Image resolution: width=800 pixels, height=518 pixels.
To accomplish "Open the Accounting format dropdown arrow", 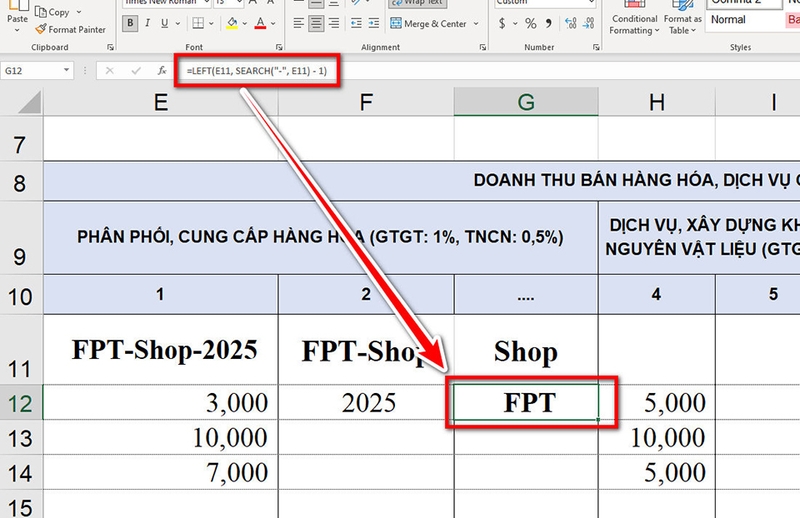I will click(x=515, y=23).
